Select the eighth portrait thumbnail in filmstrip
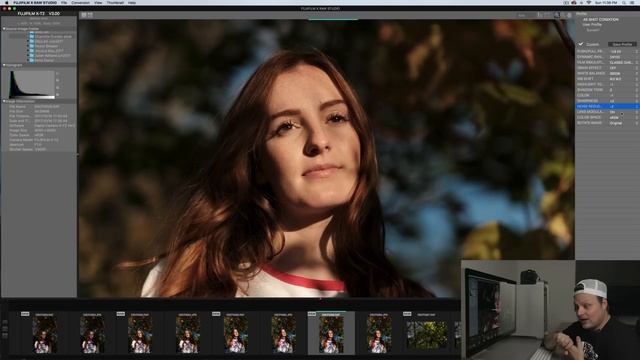 click(379, 336)
